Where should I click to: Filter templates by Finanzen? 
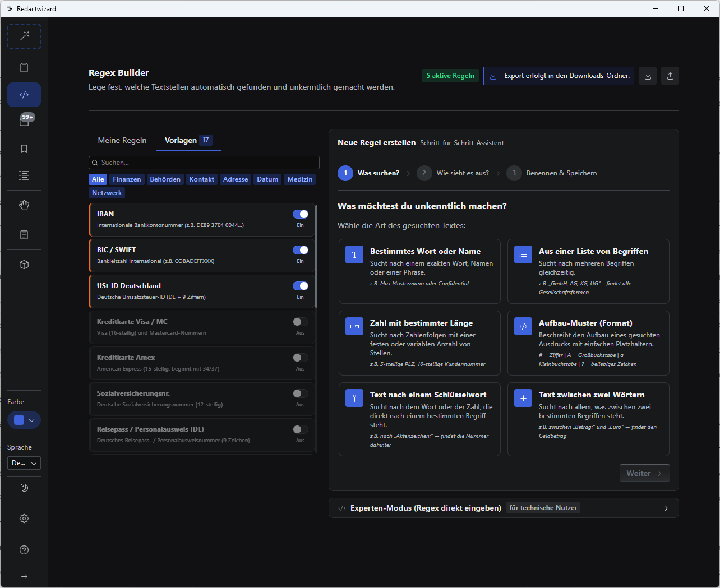(127, 179)
